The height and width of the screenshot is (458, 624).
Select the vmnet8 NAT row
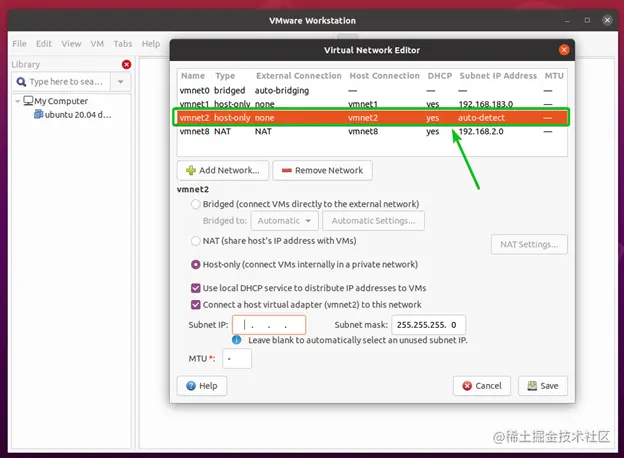click(x=372, y=131)
